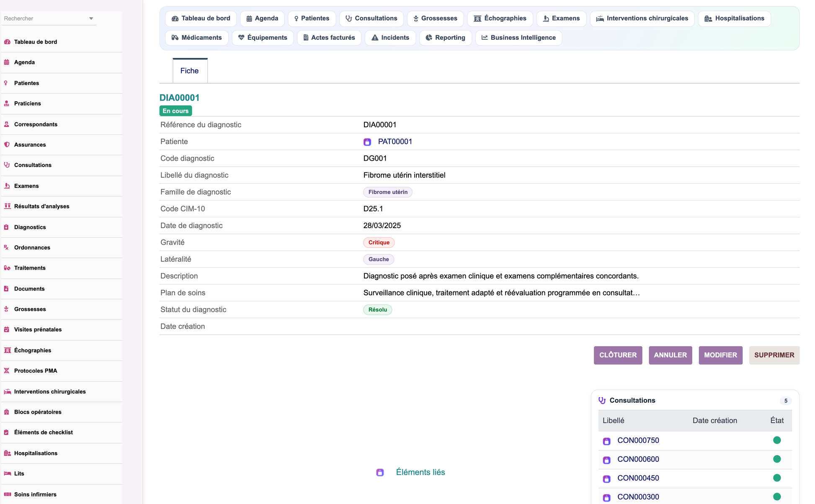Click the Éléments liés link
Image resolution: width=815 pixels, height=504 pixels.
point(420,472)
